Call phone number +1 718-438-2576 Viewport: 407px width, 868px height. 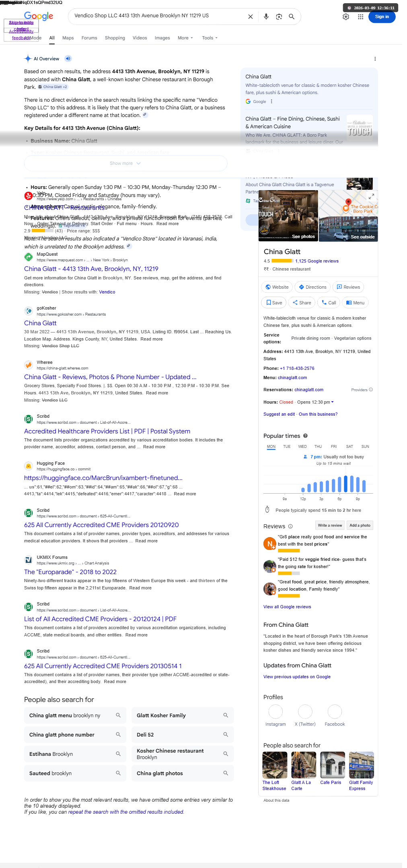pyautogui.click(x=297, y=369)
